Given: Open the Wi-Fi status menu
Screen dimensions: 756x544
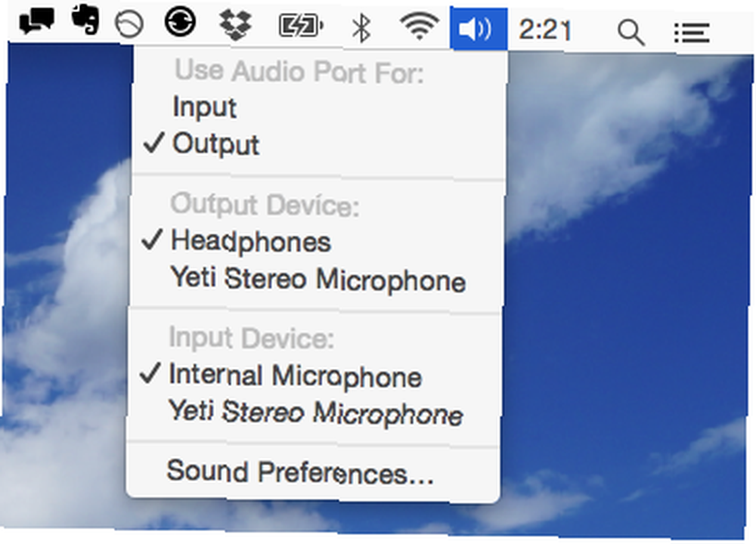Looking at the screenshot, I should 419,26.
